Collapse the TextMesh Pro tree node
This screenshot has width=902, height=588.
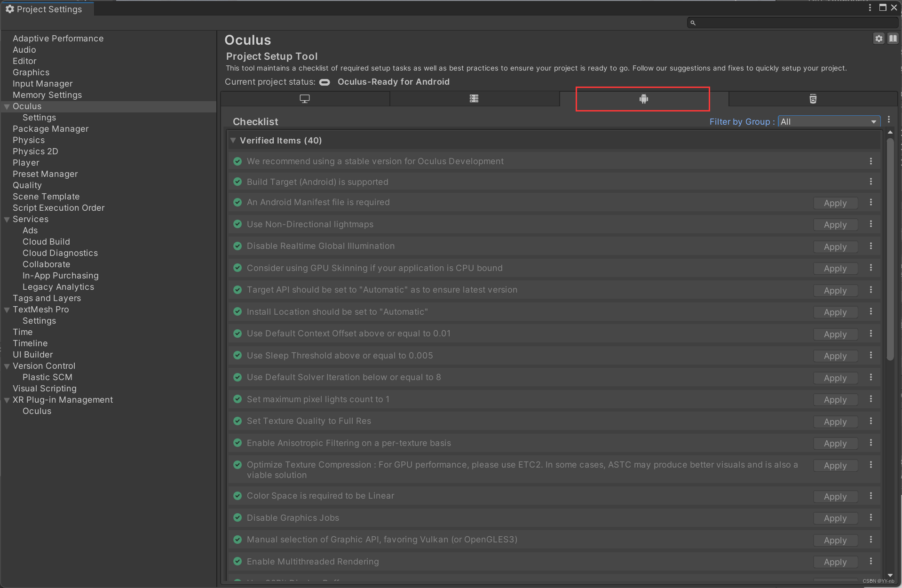coord(7,310)
